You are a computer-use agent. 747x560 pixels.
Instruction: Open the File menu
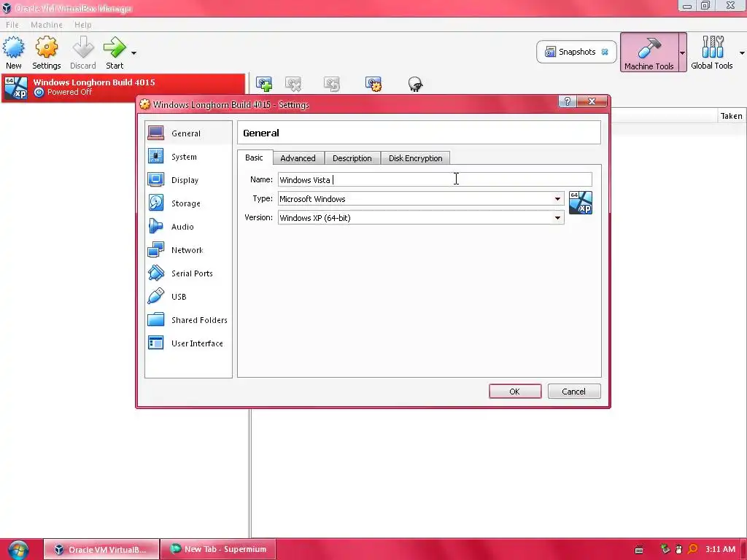click(x=12, y=25)
